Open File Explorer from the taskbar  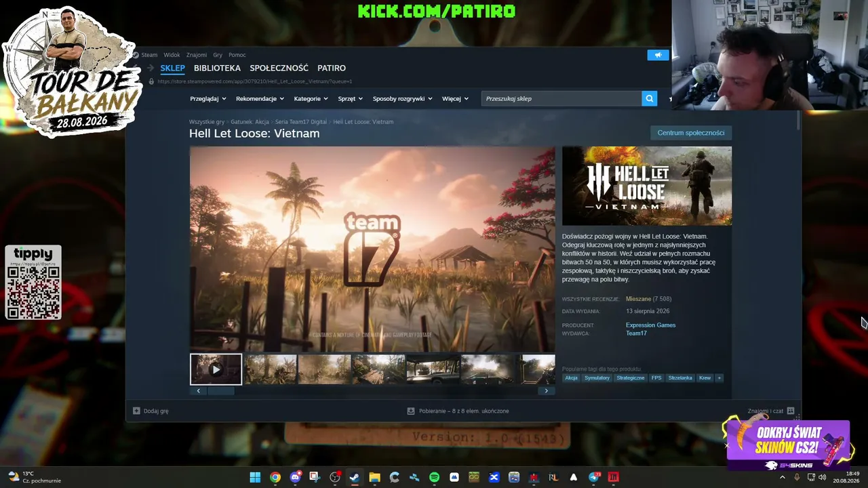374,477
